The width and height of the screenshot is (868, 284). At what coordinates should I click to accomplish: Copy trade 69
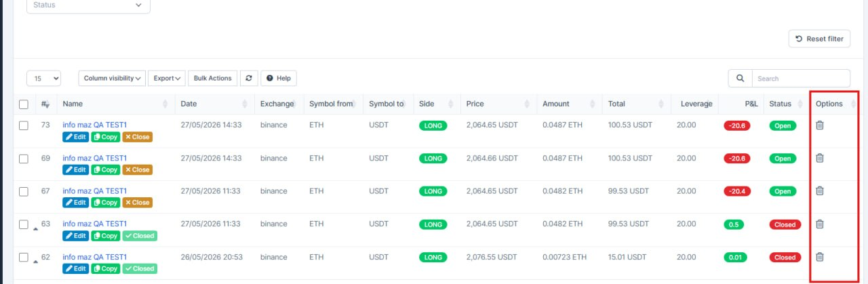[105, 169]
